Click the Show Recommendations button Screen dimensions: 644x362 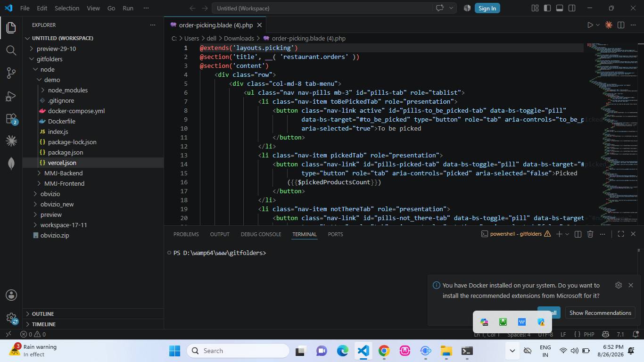600,313
